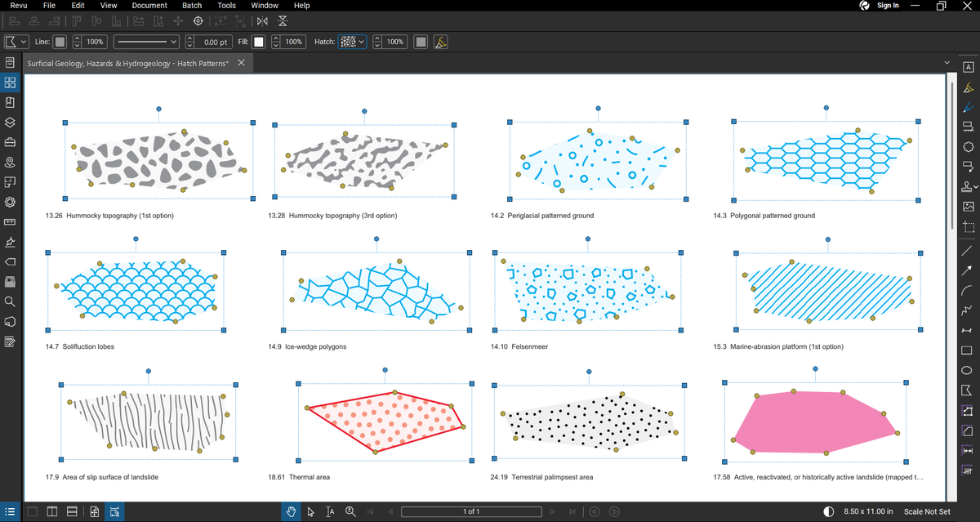Select the Cloud tool in right toolbar

(968, 147)
